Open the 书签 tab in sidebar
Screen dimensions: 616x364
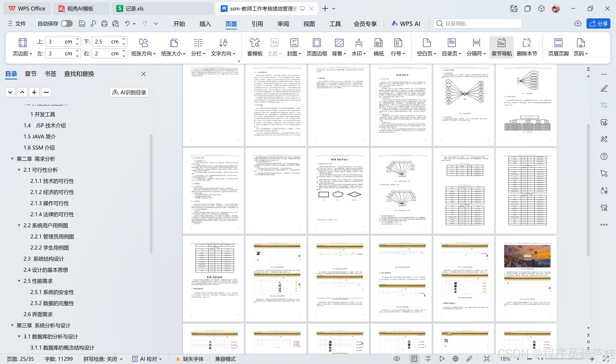pos(50,74)
